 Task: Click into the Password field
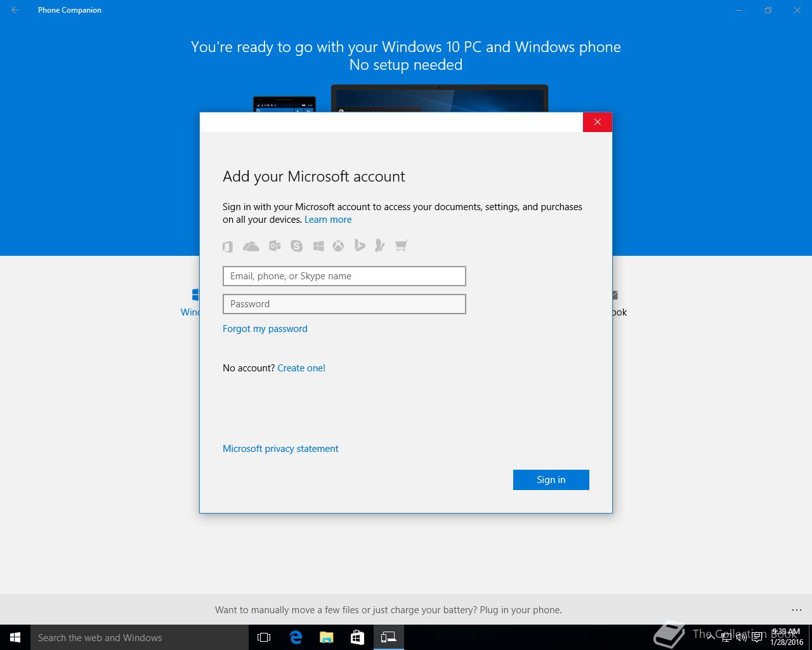pyautogui.click(x=344, y=304)
